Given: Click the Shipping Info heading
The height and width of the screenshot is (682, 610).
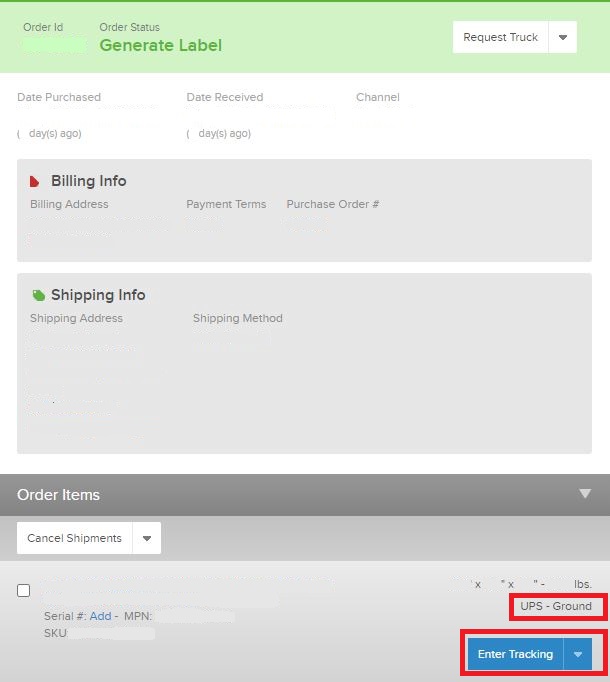Looking at the screenshot, I should (98, 295).
